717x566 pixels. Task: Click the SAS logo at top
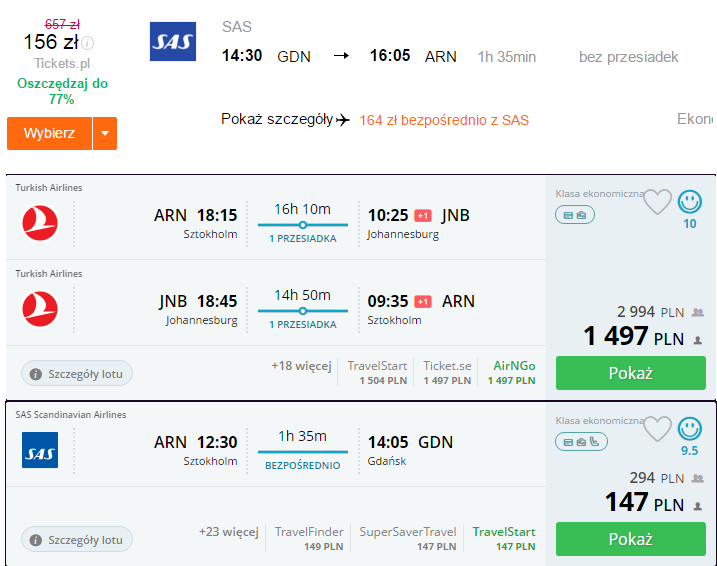pyautogui.click(x=173, y=42)
